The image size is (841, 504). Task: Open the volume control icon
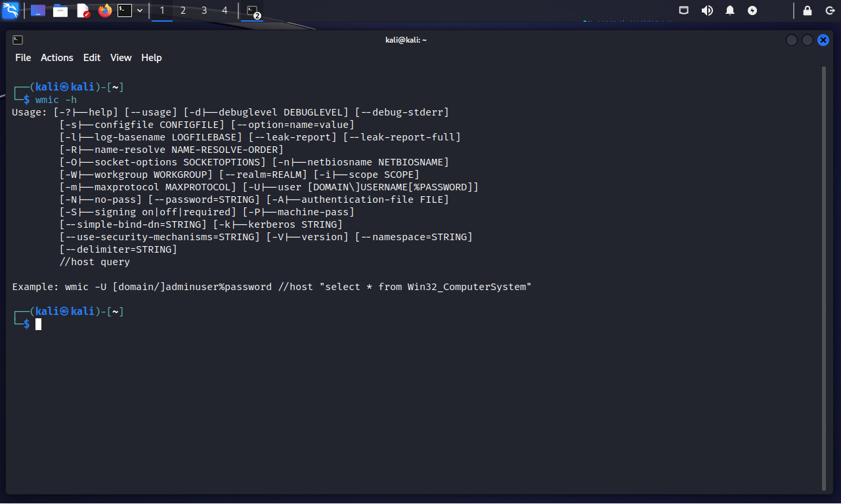click(707, 10)
